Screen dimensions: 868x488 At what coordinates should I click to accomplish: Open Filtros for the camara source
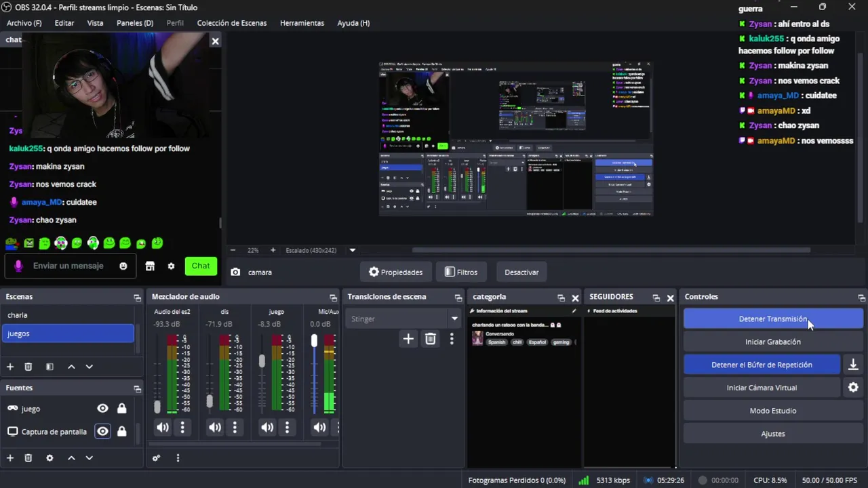pos(461,272)
